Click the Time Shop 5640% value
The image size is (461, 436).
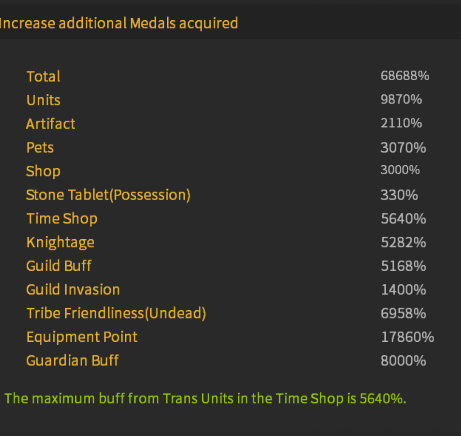pyautogui.click(x=403, y=219)
